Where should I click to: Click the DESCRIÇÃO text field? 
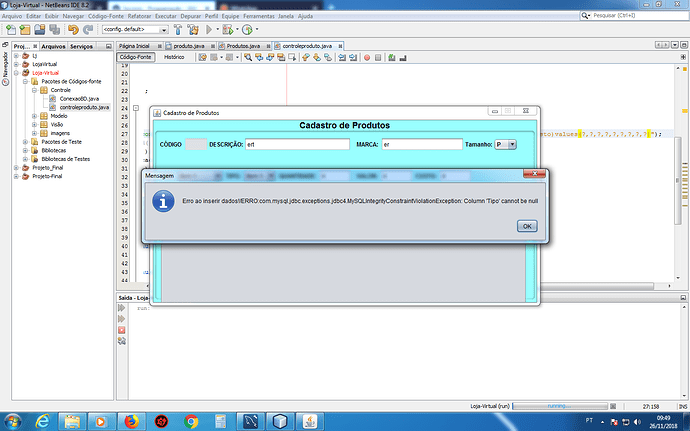297,144
